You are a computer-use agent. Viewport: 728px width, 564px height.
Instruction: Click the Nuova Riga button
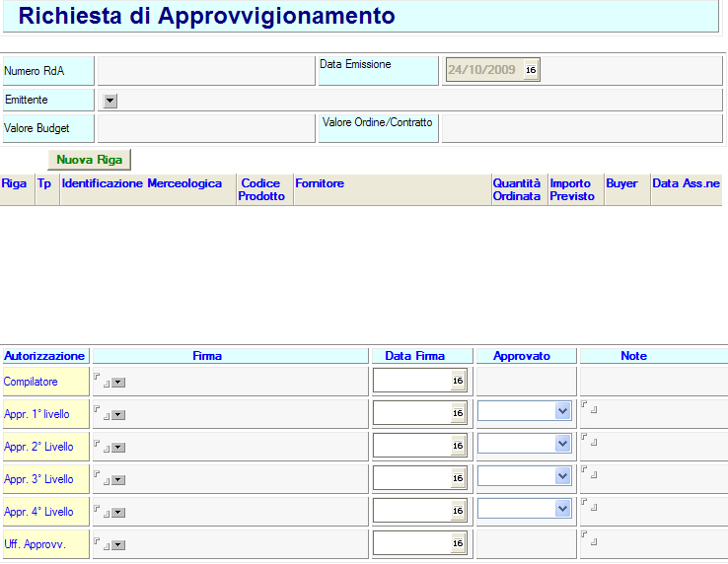click(x=89, y=159)
